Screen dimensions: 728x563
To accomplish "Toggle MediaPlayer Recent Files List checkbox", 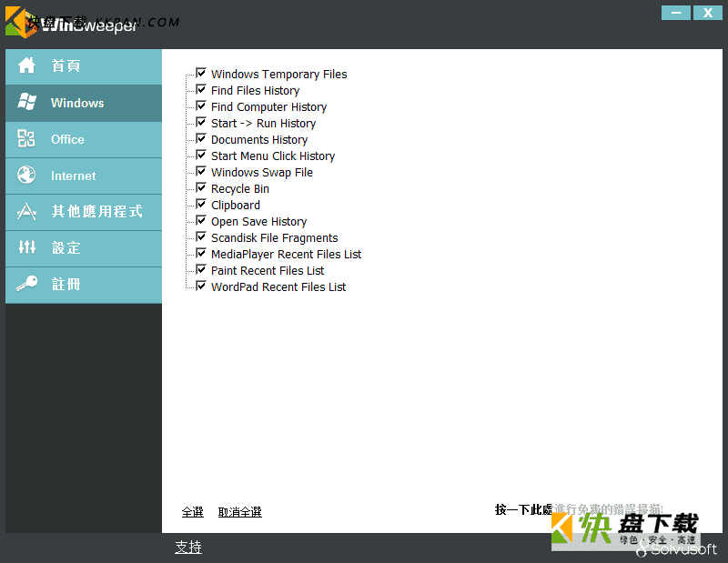I will tap(201, 253).
